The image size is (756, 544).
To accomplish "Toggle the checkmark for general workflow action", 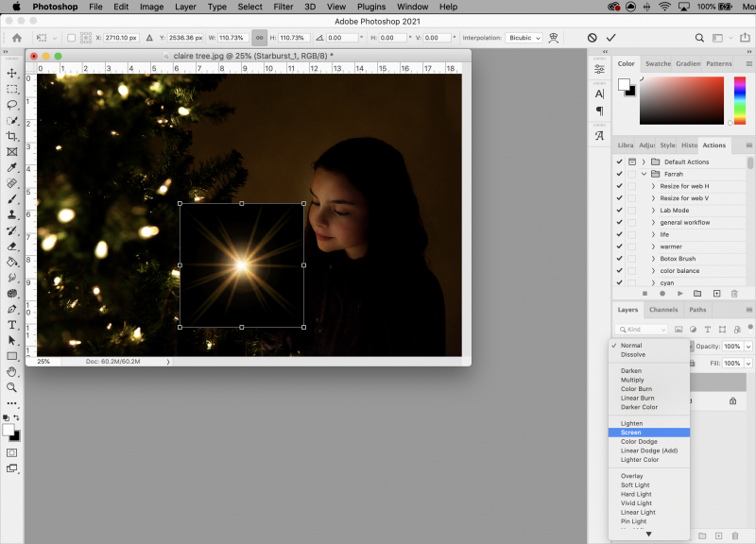I will (x=620, y=222).
